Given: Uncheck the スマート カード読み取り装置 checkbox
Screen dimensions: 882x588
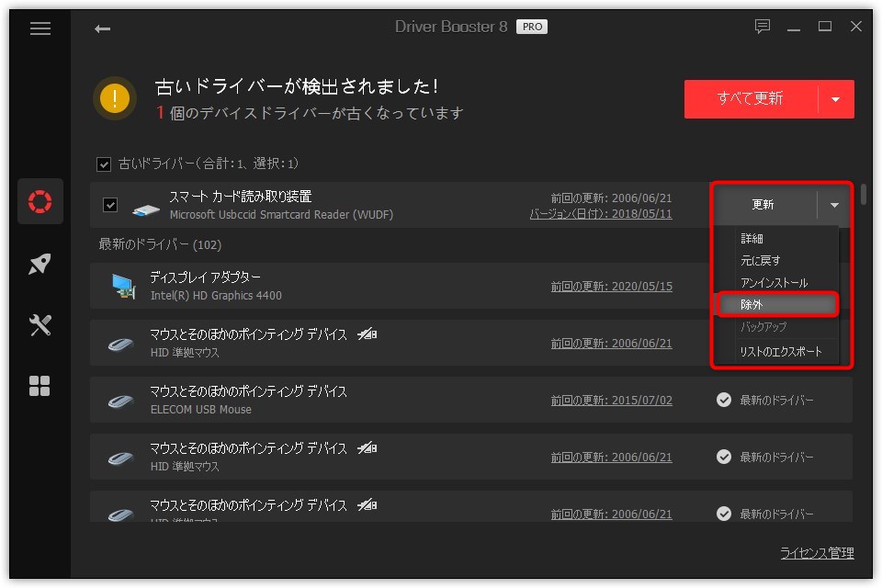Looking at the screenshot, I should click(x=110, y=205).
